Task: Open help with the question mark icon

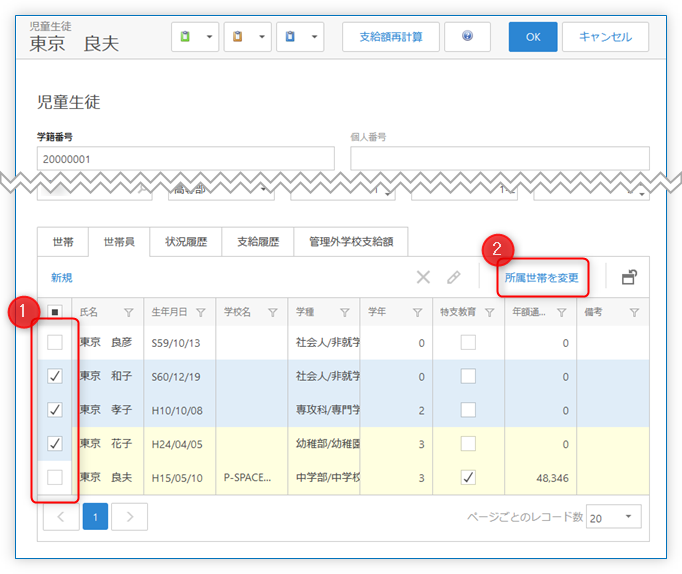Action: pos(468,37)
